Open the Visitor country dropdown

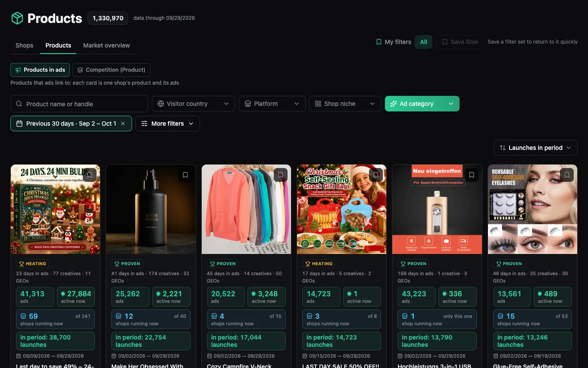[193, 104]
